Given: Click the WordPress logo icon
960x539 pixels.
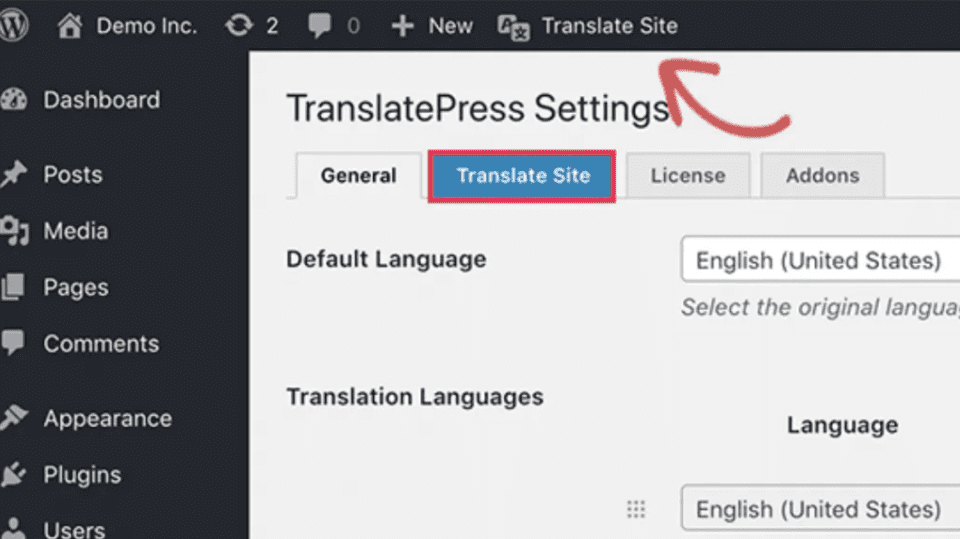Looking at the screenshot, I should tap(13, 25).
